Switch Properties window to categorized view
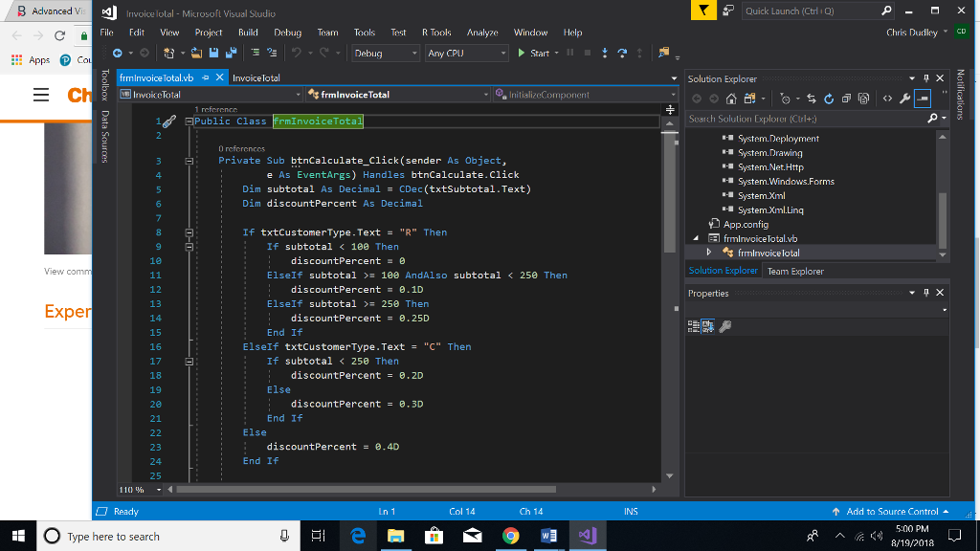 (x=694, y=326)
